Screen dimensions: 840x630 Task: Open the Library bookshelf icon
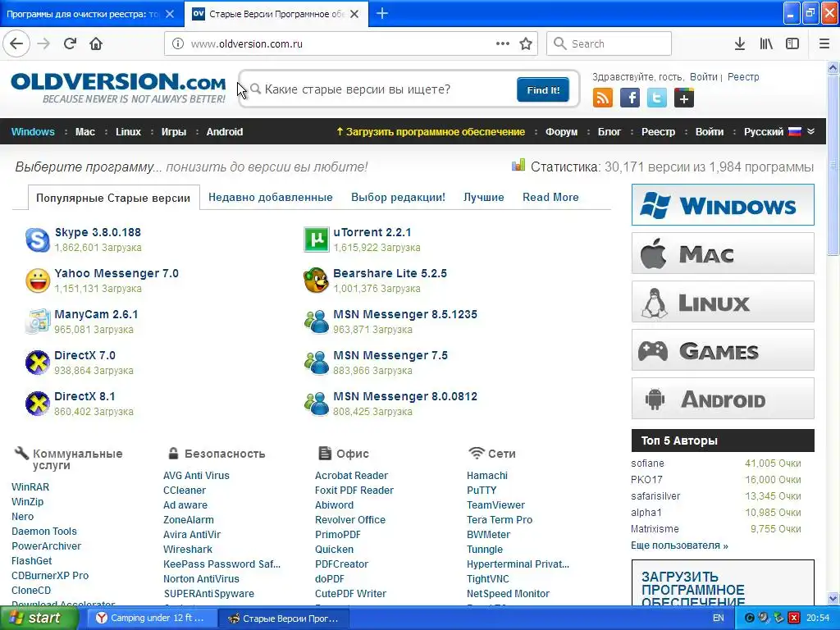(x=766, y=43)
